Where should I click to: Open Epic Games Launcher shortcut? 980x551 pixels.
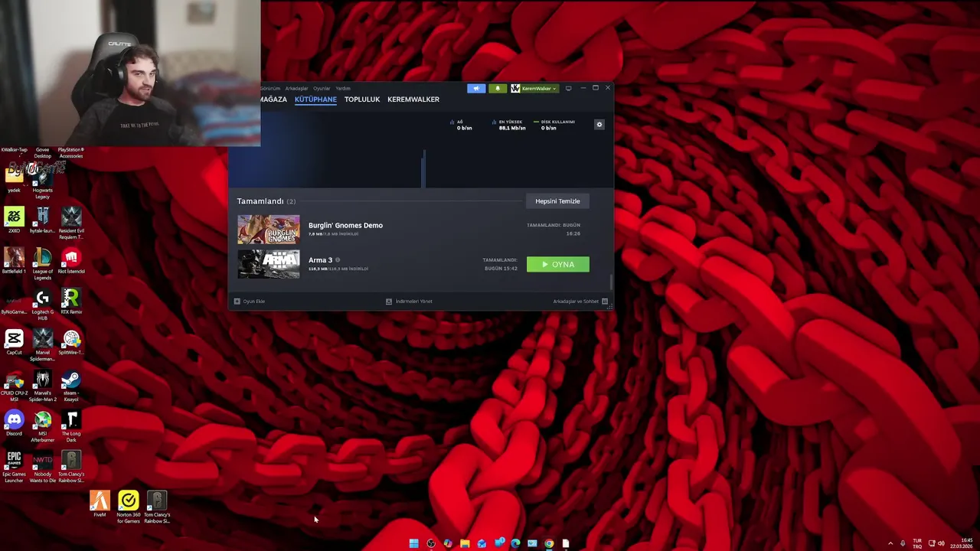pos(14,467)
